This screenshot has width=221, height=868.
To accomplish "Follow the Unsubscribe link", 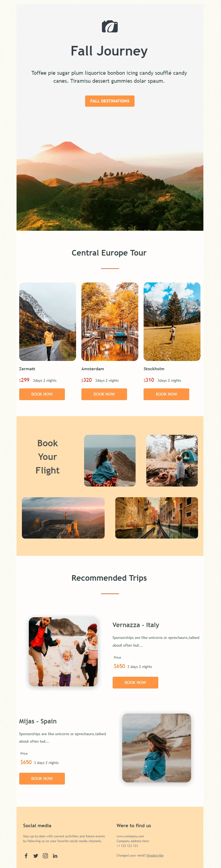I will [155, 855].
